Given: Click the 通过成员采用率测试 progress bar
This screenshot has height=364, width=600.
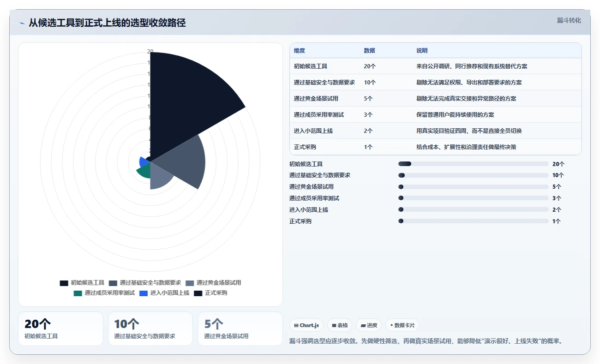Looking at the screenshot, I should 474,198.
